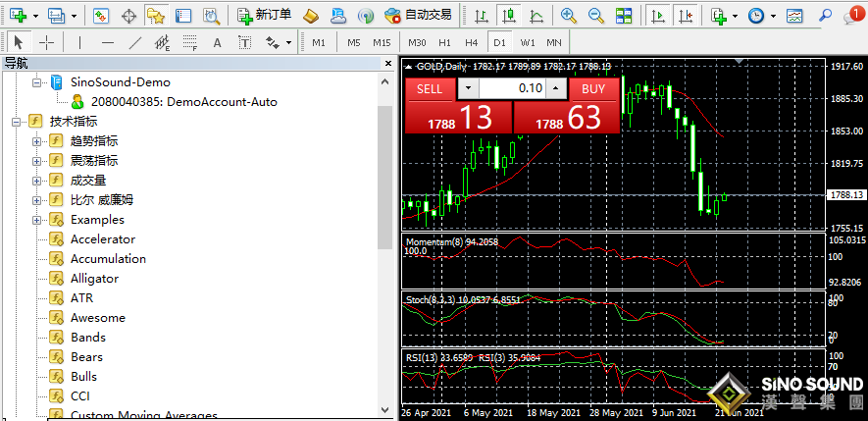
Task: Expand the Examples folder
Action: pos(37,220)
